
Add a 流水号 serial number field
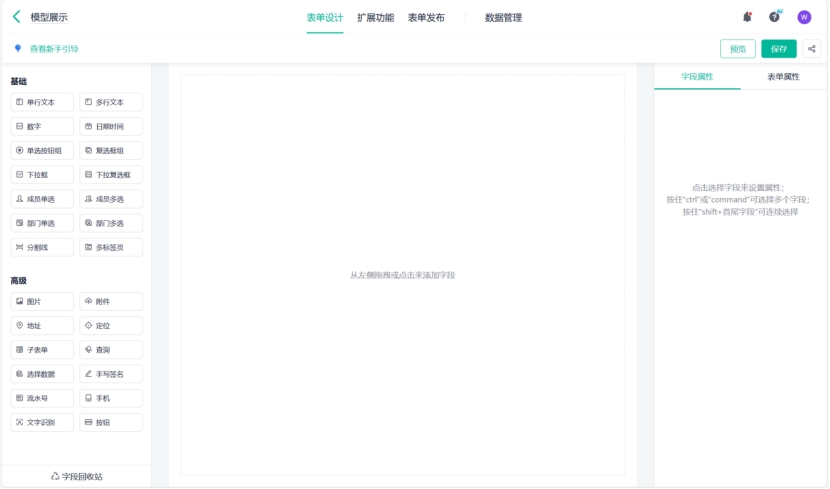click(x=42, y=399)
